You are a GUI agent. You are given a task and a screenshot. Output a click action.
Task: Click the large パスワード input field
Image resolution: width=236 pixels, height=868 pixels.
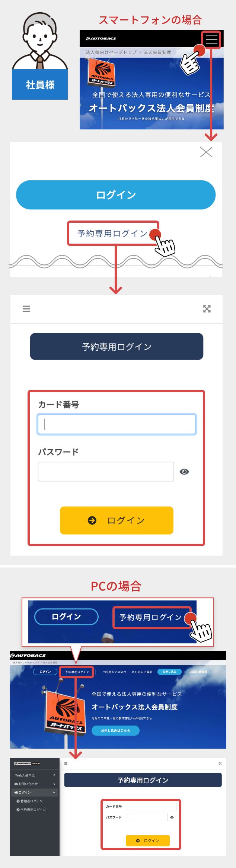point(106,472)
